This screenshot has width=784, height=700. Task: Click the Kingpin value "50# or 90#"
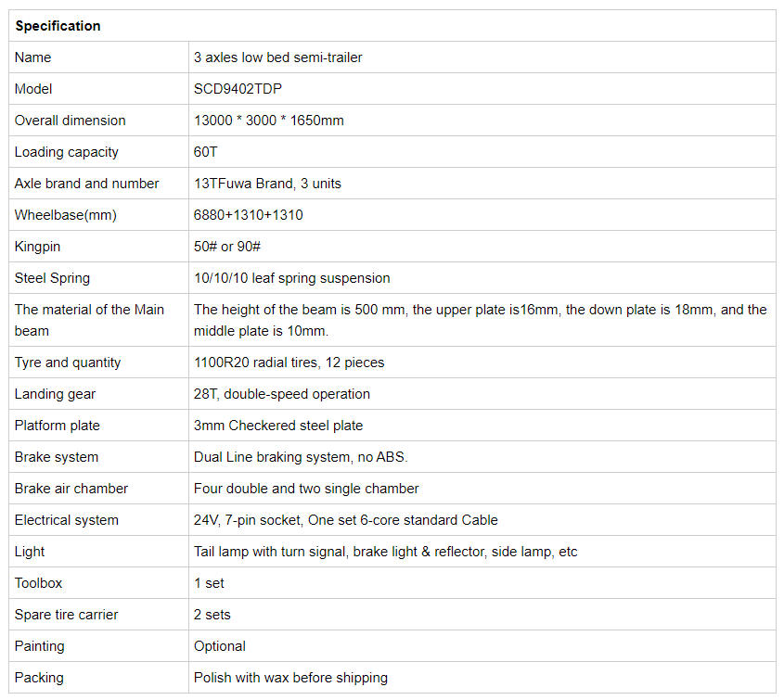click(x=227, y=247)
